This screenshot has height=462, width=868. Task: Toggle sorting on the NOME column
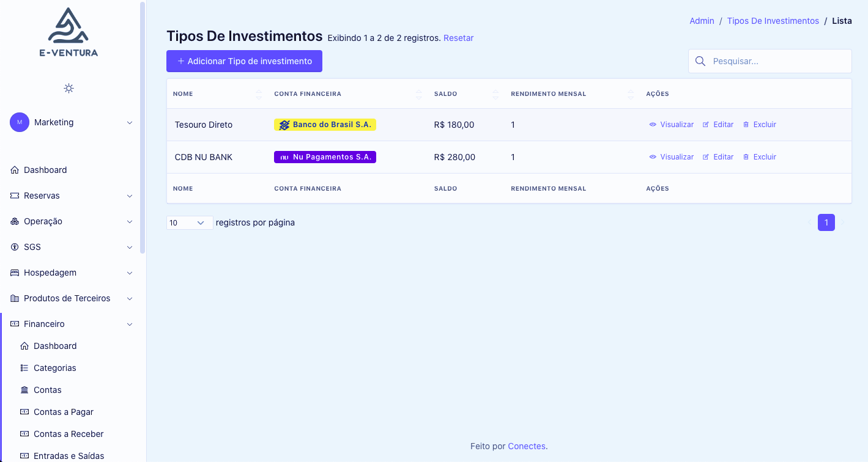(x=259, y=94)
